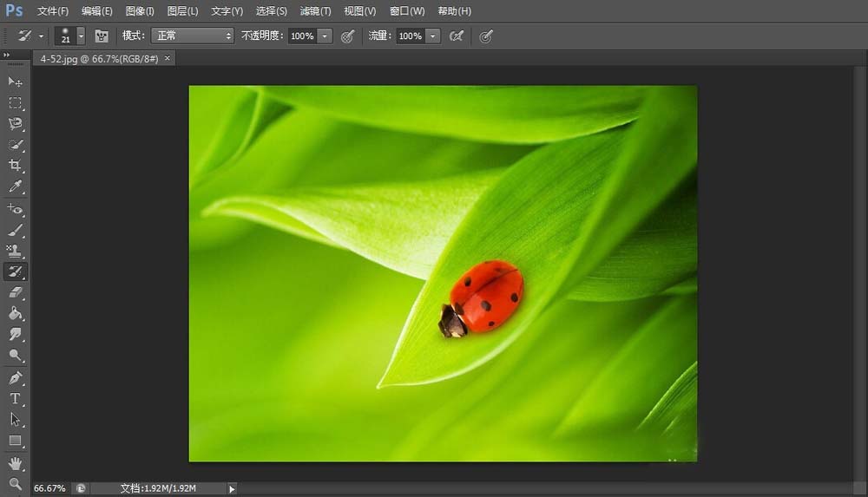This screenshot has width=868, height=497.
Task: Toggle the brush panel button
Action: click(x=102, y=36)
